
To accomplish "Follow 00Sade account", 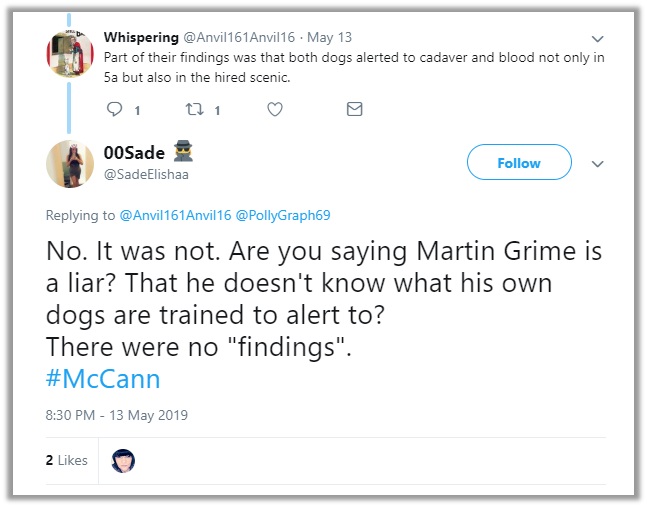I will pos(519,163).
